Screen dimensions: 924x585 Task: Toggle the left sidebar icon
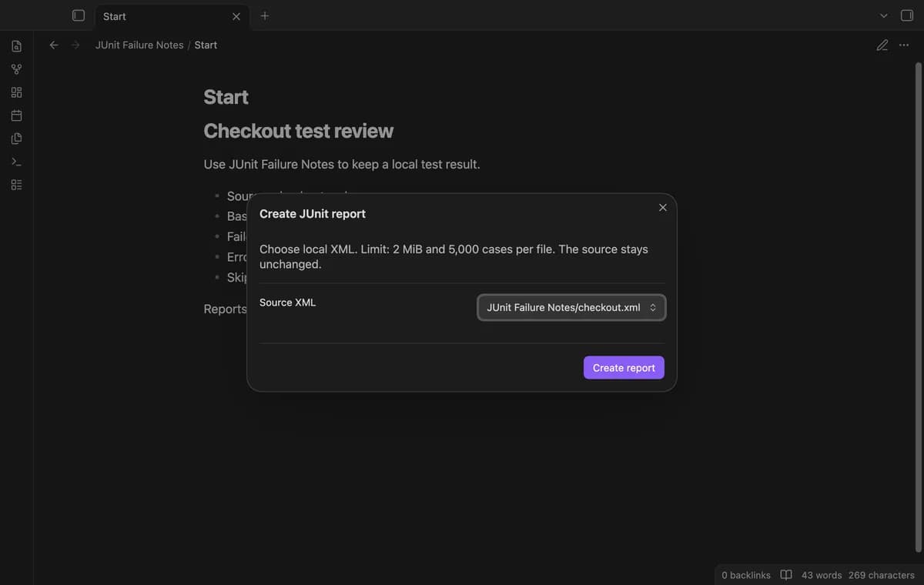[78, 15]
